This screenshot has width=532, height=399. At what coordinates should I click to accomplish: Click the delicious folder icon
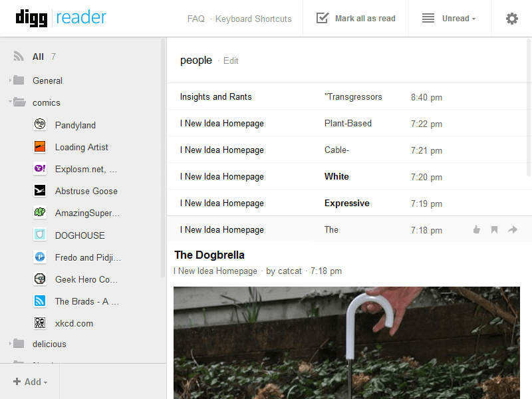19,343
